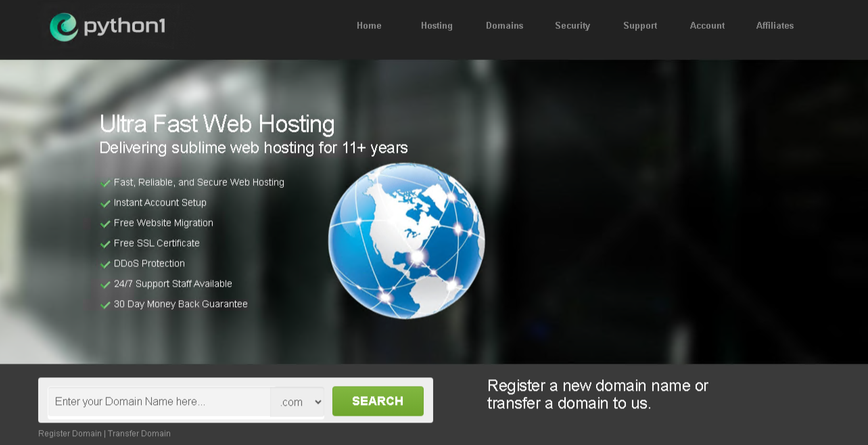
Task: Go to the Domains menu
Action: tap(505, 26)
